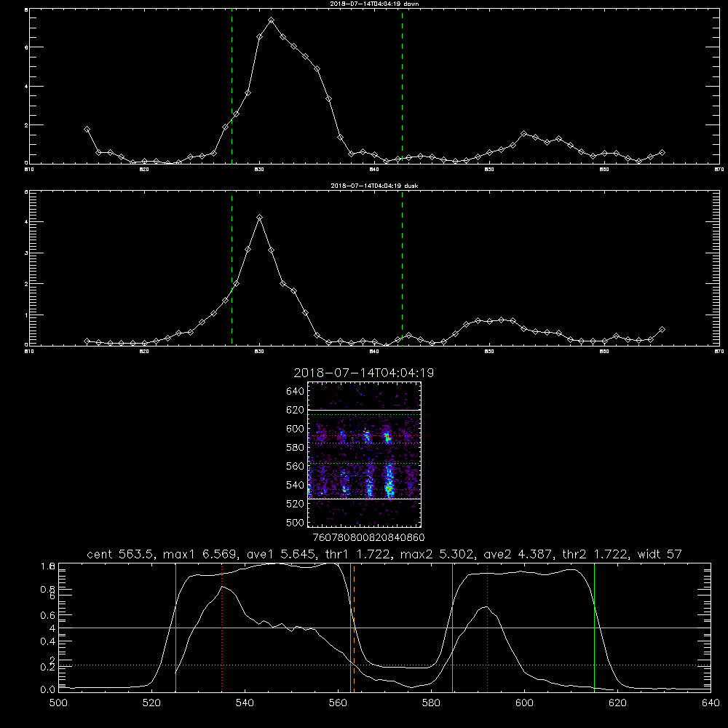Image resolution: width=728 pixels, height=728 pixels.
Task: Click bottom plot x-axis label "560"
Action: 338,703
